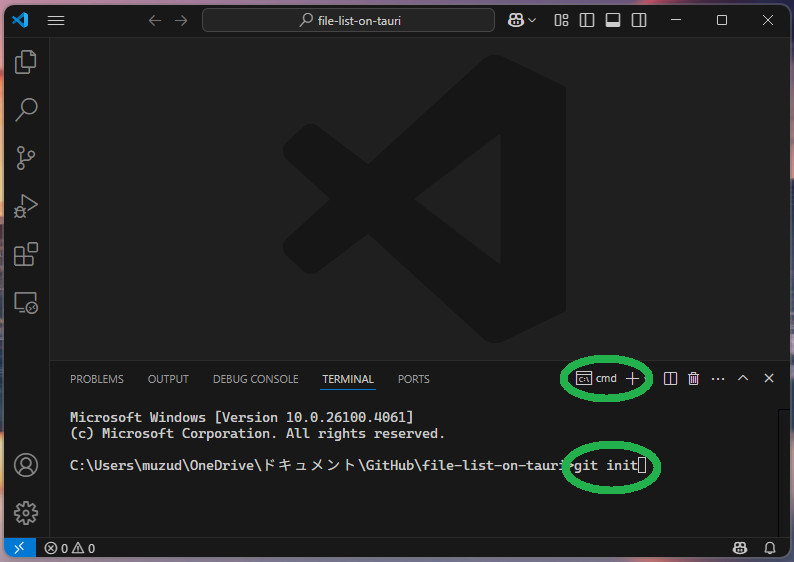
Task: Select the TERMINAL tab
Action: coord(348,379)
